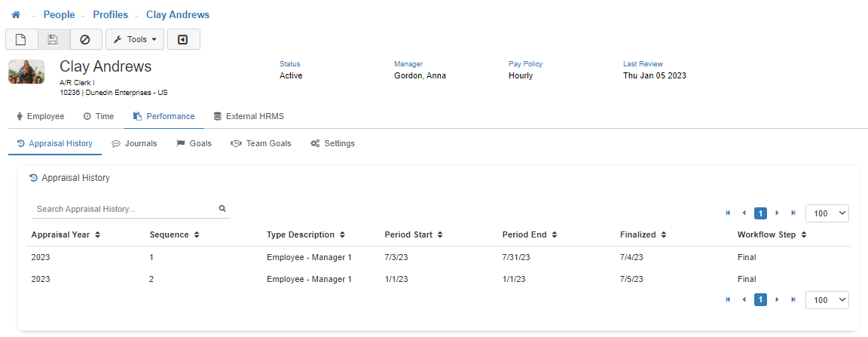Sort table by Period Start column
The height and width of the screenshot is (337, 868).
(413, 235)
